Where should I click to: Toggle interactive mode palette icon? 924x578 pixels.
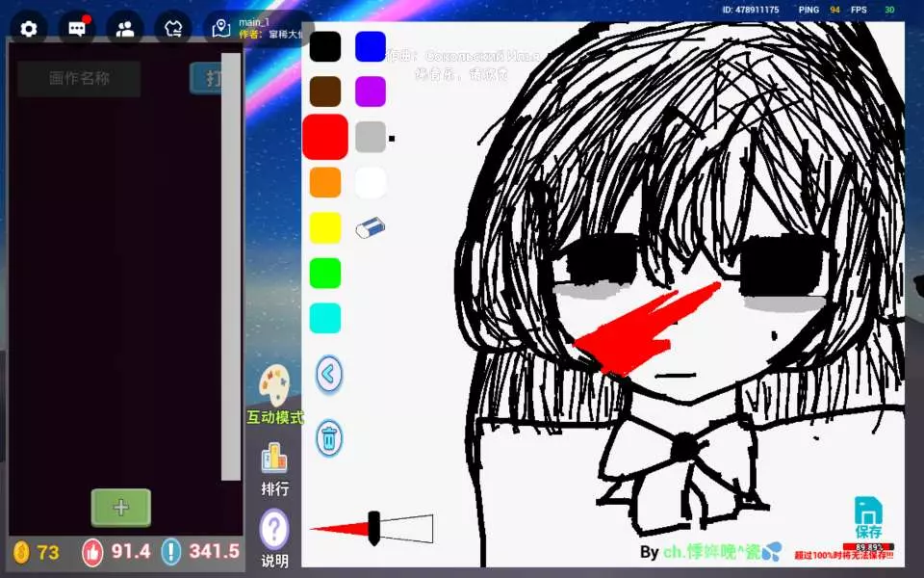pyautogui.click(x=274, y=386)
